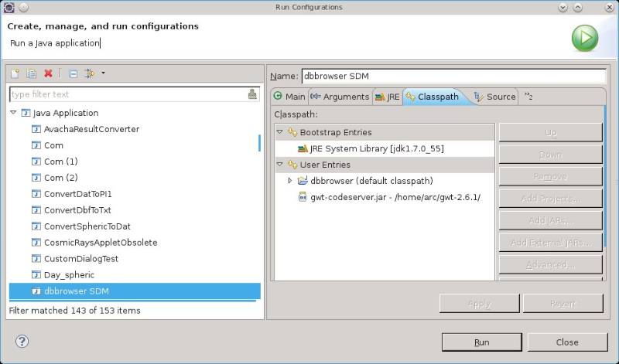Click the Collapse All icon
Viewport: 619px width, 364px height.
pyautogui.click(x=73, y=73)
